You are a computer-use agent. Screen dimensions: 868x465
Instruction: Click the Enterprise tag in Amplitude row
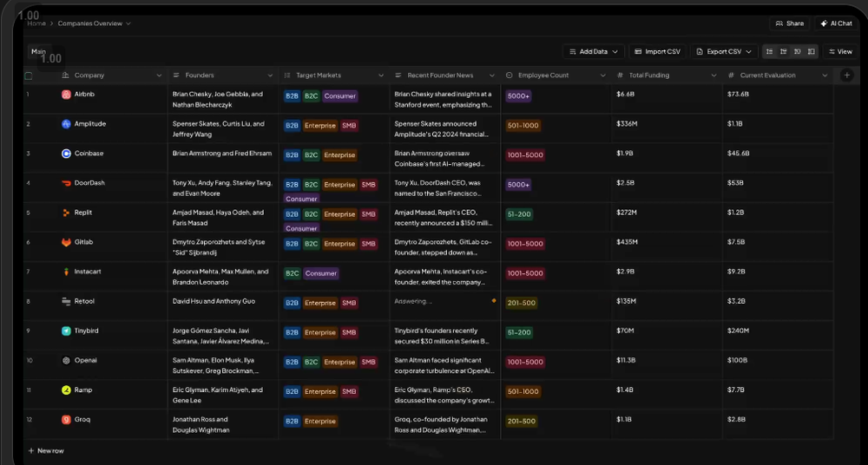(x=320, y=126)
